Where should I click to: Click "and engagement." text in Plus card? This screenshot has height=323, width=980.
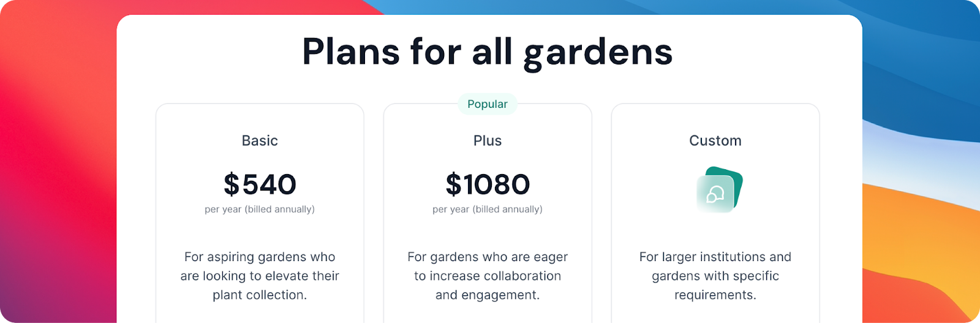(x=488, y=295)
